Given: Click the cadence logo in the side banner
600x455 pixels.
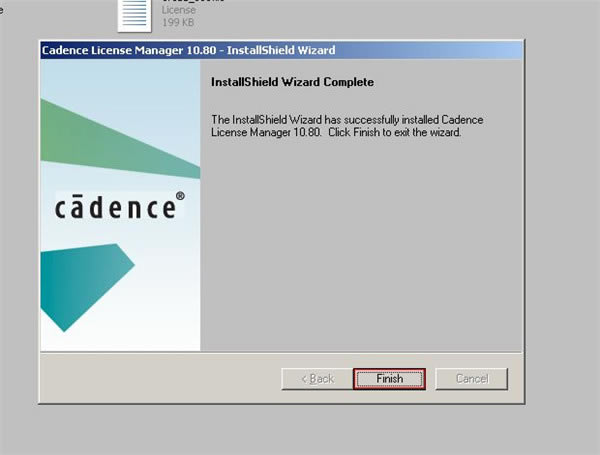Looking at the screenshot, I should click(x=120, y=206).
